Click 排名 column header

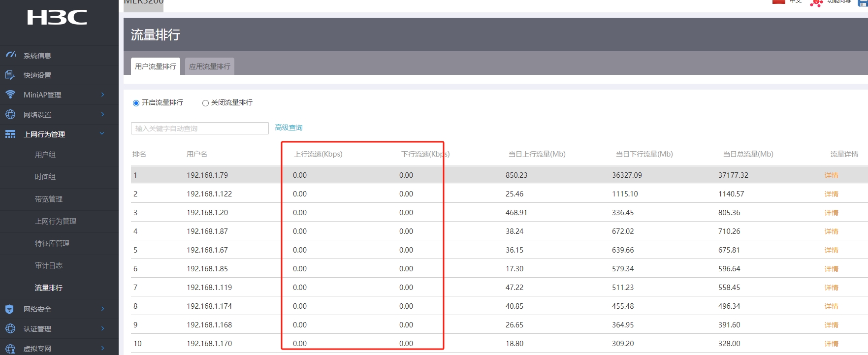[139, 154]
